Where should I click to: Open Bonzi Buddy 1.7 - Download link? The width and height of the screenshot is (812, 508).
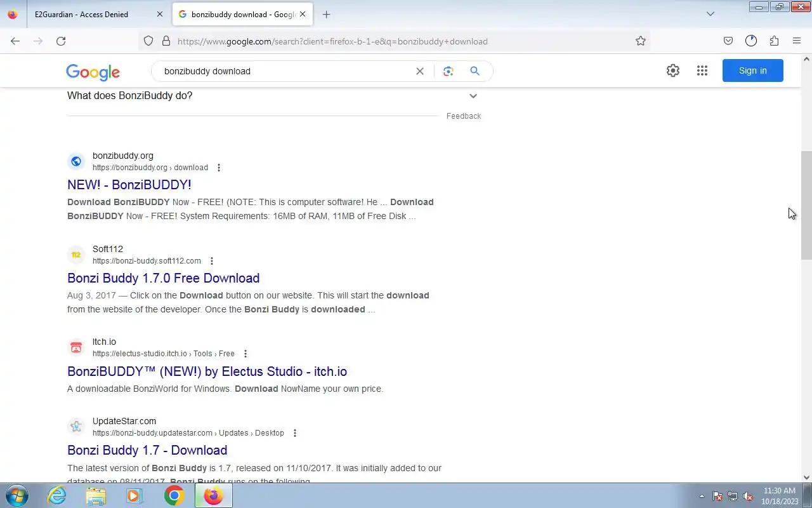click(147, 450)
